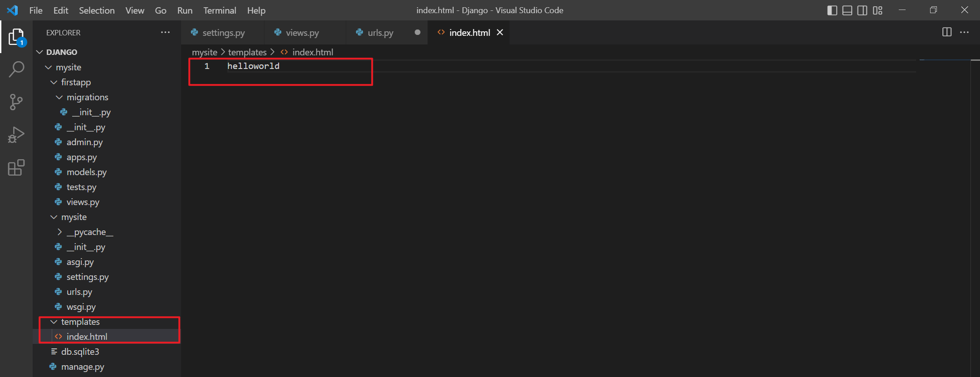Split the editor to the right
Image resolution: width=980 pixels, height=377 pixels.
[947, 32]
